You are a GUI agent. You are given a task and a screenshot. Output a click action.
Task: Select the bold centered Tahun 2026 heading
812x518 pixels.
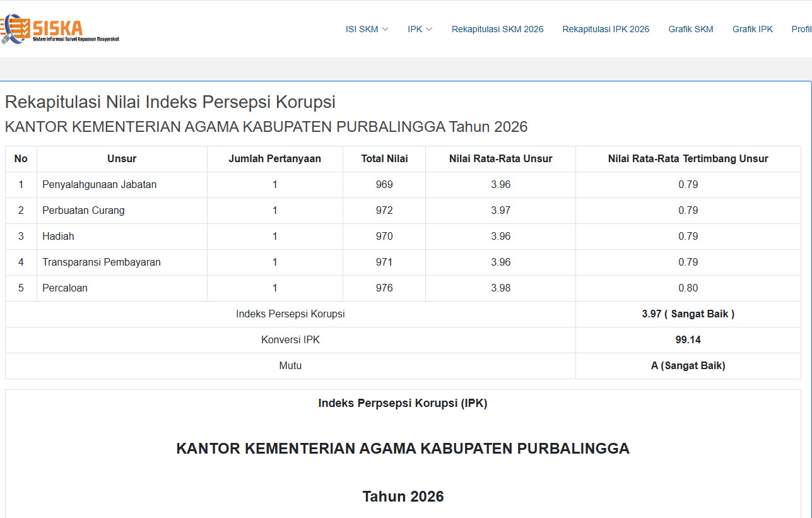(403, 497)
